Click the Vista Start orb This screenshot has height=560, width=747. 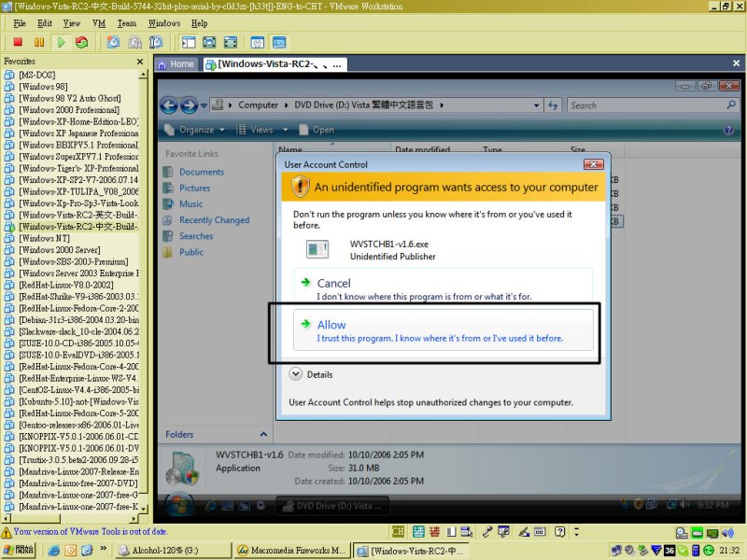point(180,505)
